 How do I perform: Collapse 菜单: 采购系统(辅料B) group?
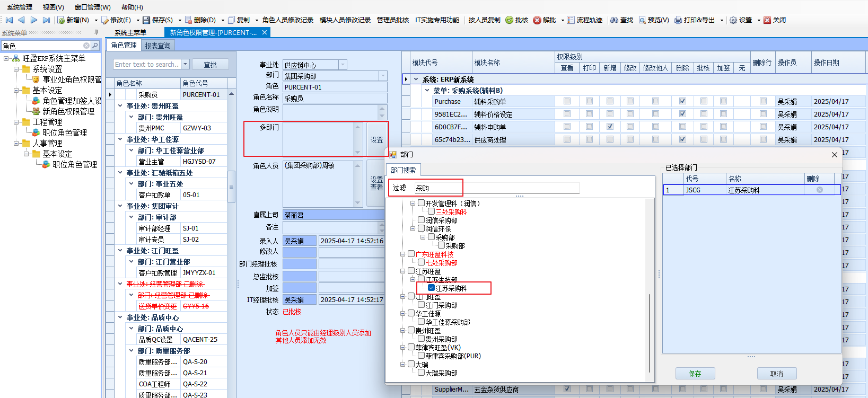427,90
